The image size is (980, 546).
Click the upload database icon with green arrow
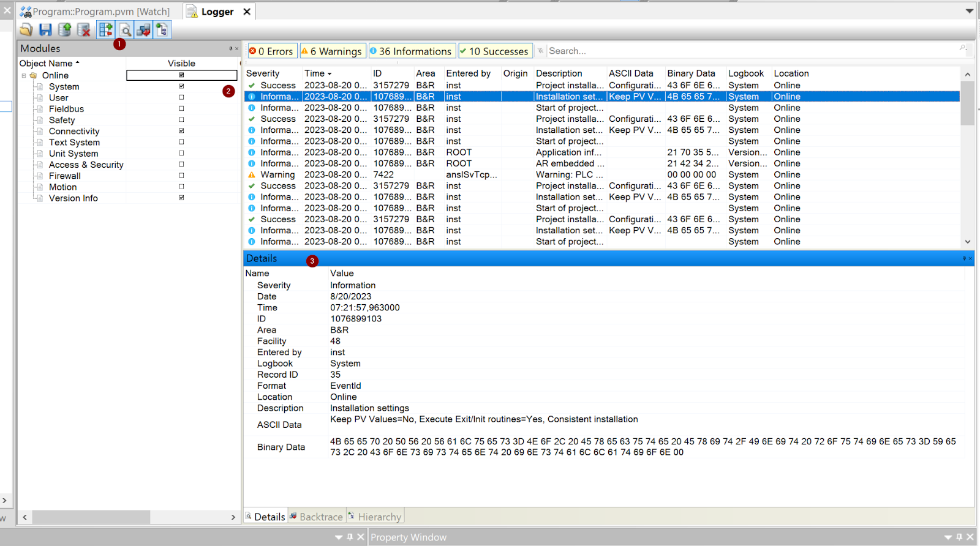pos(64,29)
